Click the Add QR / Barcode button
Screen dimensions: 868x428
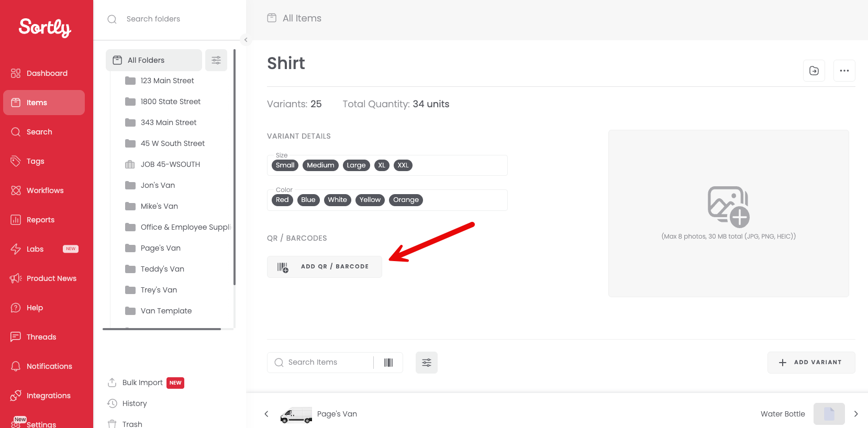[x=325, y=267]
